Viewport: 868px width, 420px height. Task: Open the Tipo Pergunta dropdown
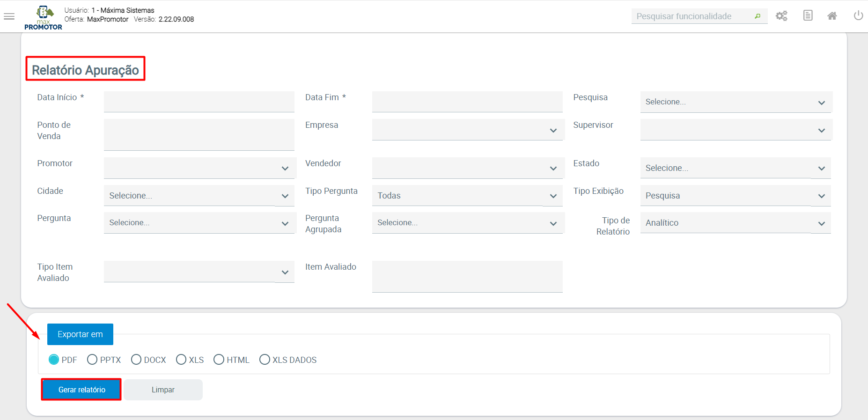467,196
